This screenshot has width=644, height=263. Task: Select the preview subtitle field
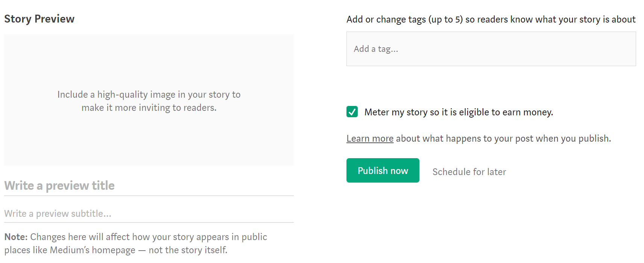coord(149,213)
